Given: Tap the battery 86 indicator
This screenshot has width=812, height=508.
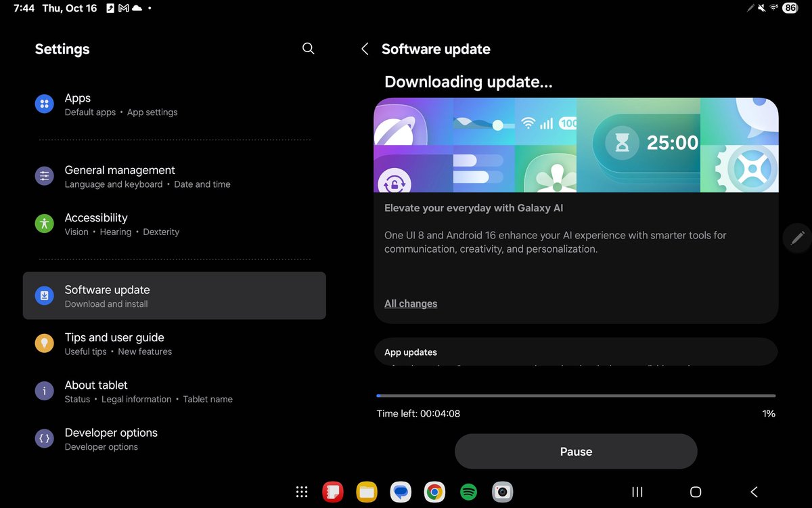Looking at the screenshot, I should (790, 8).
